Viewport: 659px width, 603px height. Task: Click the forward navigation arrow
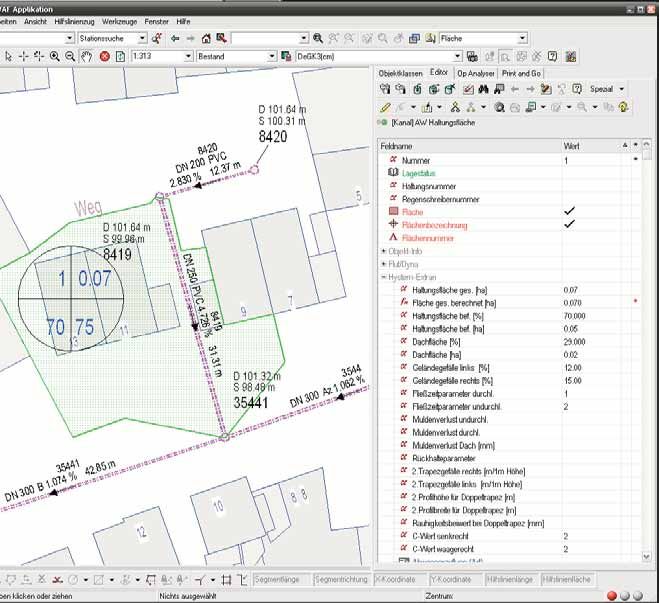click(x=190, y=38)
